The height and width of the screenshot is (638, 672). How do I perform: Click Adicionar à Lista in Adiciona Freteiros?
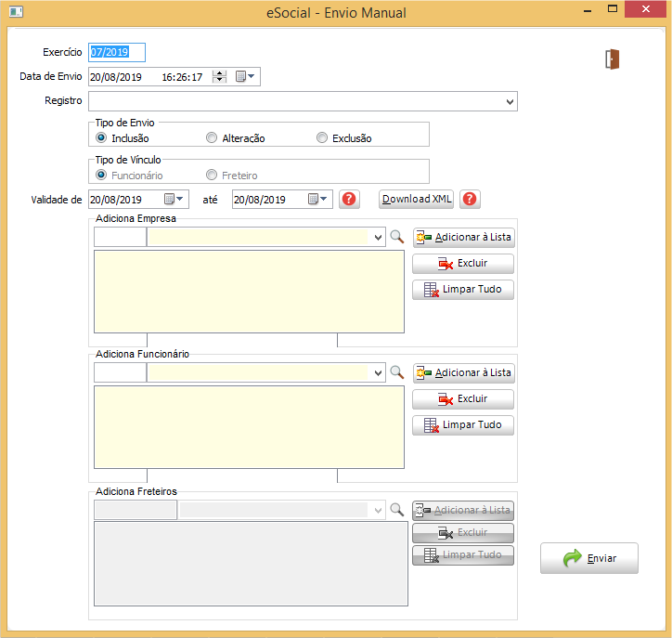[x=463, y=510]
